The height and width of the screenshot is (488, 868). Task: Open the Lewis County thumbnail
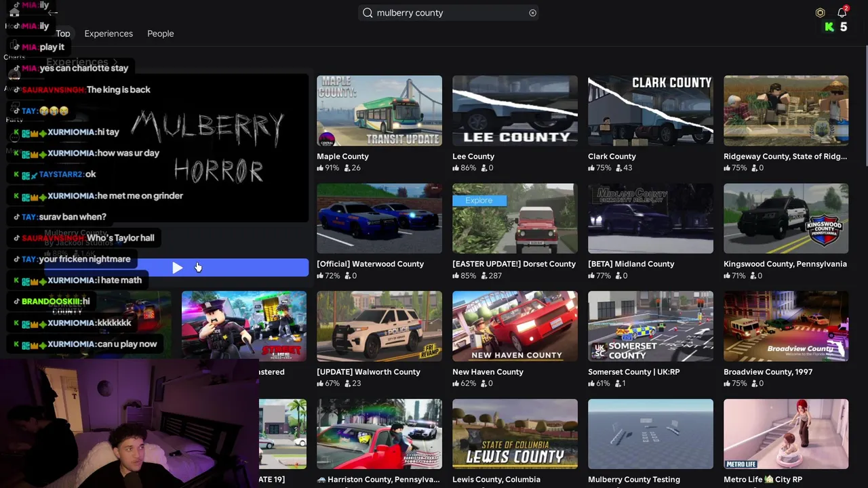515,434
